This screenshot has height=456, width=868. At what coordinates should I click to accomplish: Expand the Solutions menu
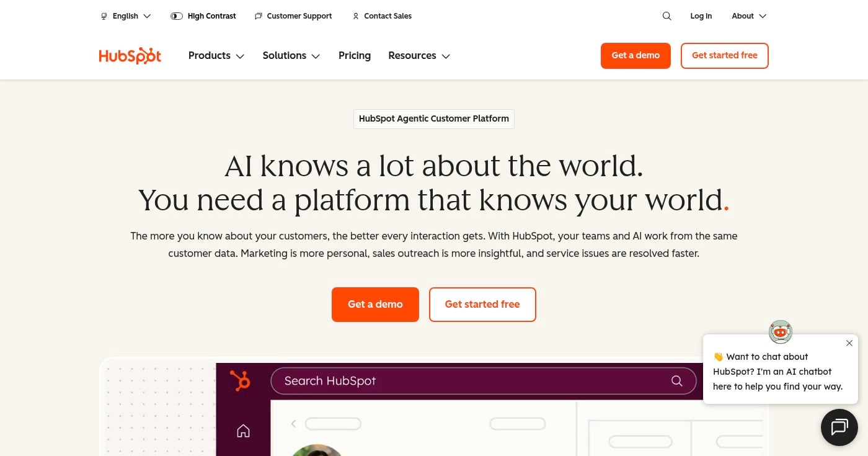(291, 56)
